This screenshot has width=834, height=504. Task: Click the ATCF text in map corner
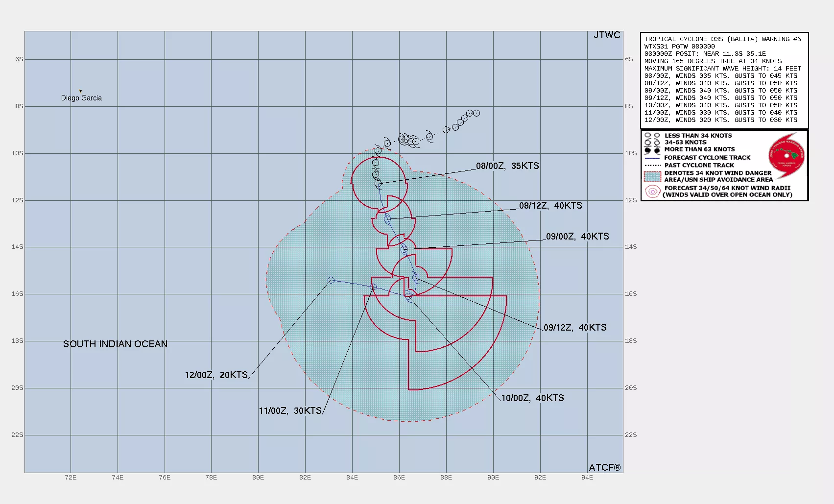[604, 468]
